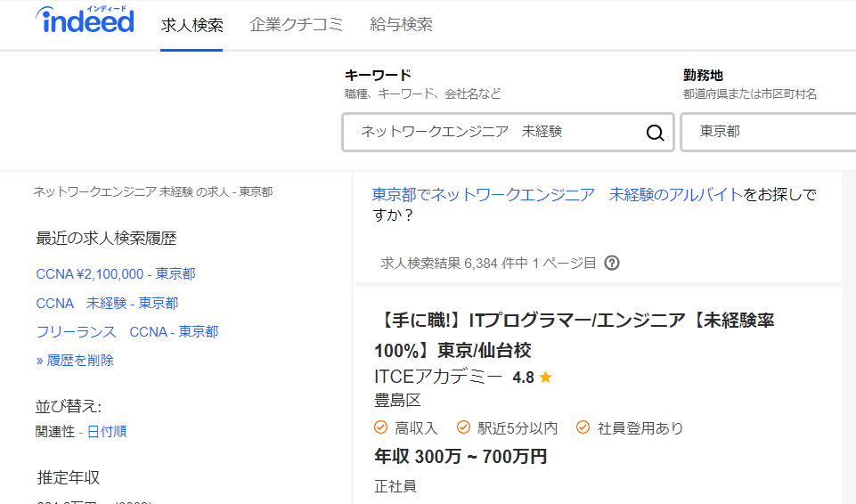
Task: Open the Indeed logo homepage
Action: coord(85,20)
